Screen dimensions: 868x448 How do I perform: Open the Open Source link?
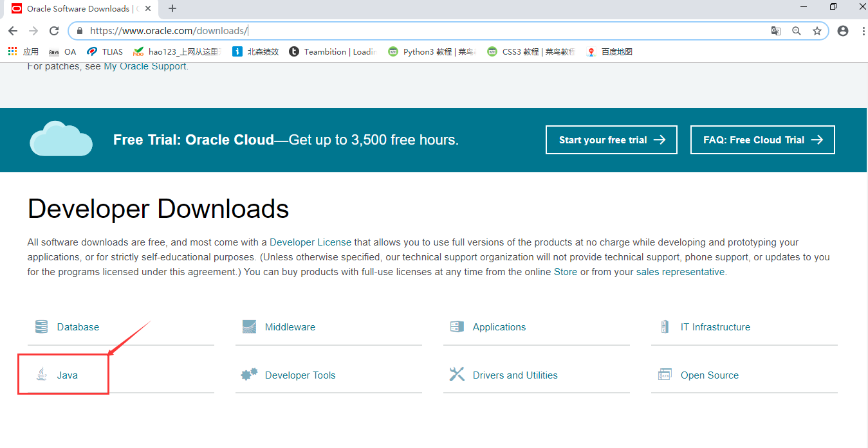point(710,375)
